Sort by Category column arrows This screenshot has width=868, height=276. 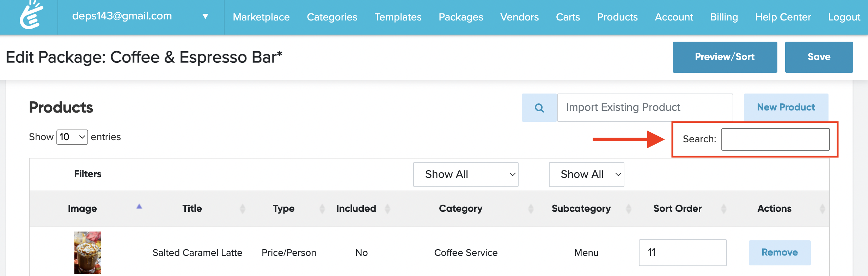coord(531,209)
